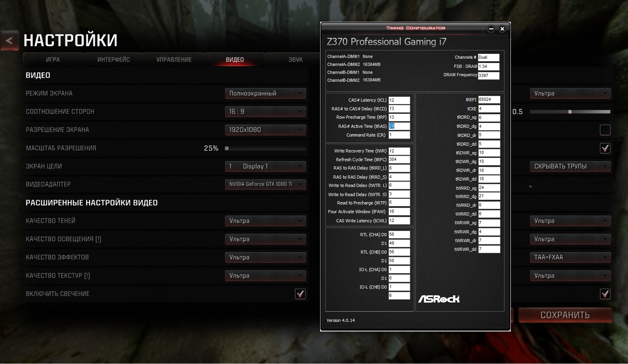Edit the RTL (CHA) D0 field
The width and height of the screenshot is (628, 364).
tap(399, 235)
